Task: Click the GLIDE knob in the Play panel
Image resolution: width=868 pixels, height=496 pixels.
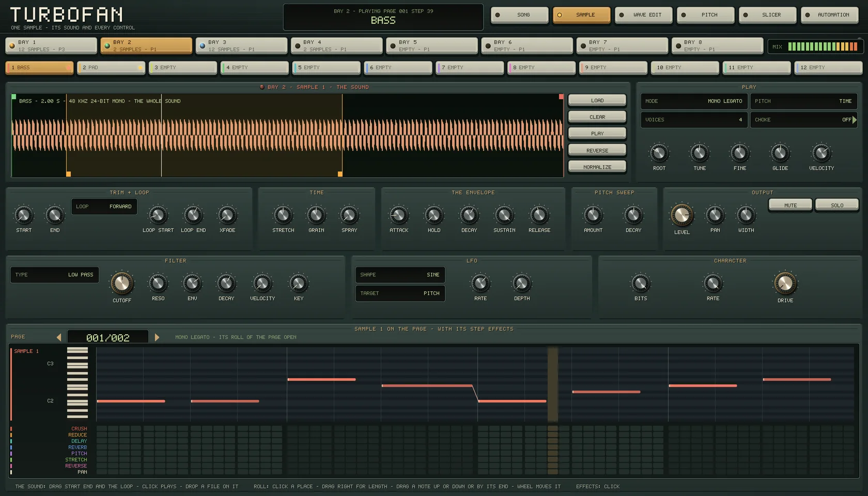Action: pos(780,152)
